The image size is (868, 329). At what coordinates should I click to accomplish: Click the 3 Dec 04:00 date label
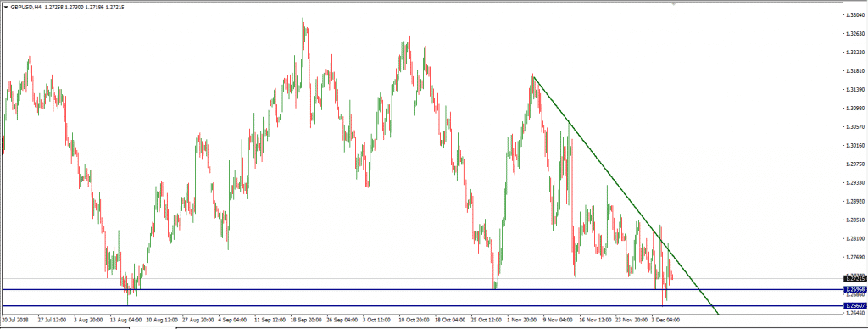point(665,321)
